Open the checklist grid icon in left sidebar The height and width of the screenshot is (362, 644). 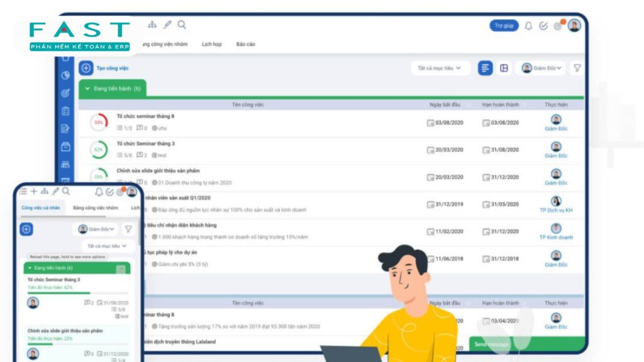click(65, 111)
